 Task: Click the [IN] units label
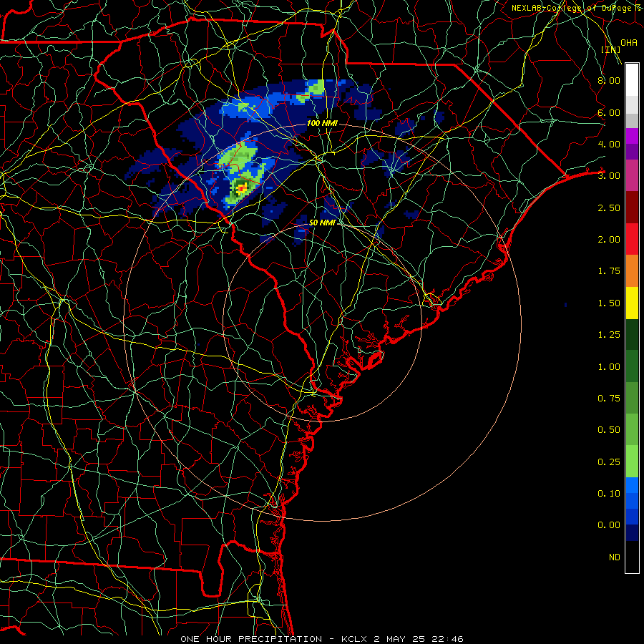[610, 49]
